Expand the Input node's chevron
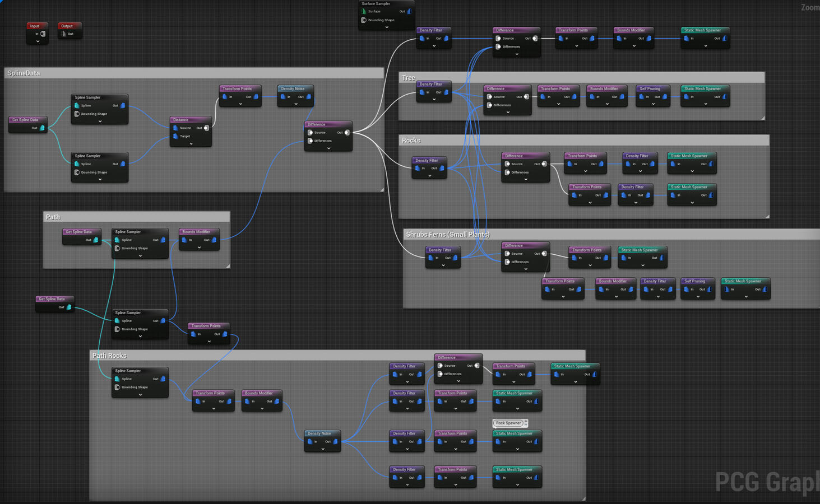The image size is (820, 504). coord(38,41)
